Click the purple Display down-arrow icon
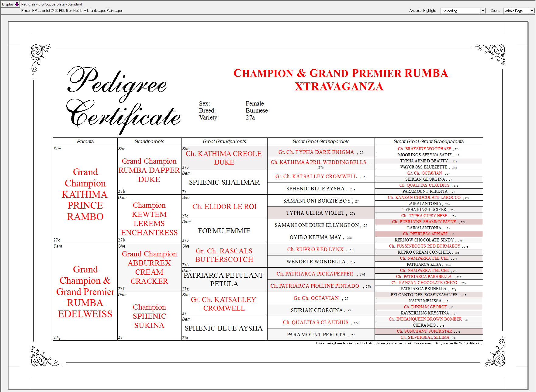Image resolution: width=536 pixels, height=392 pixels. 17,4
